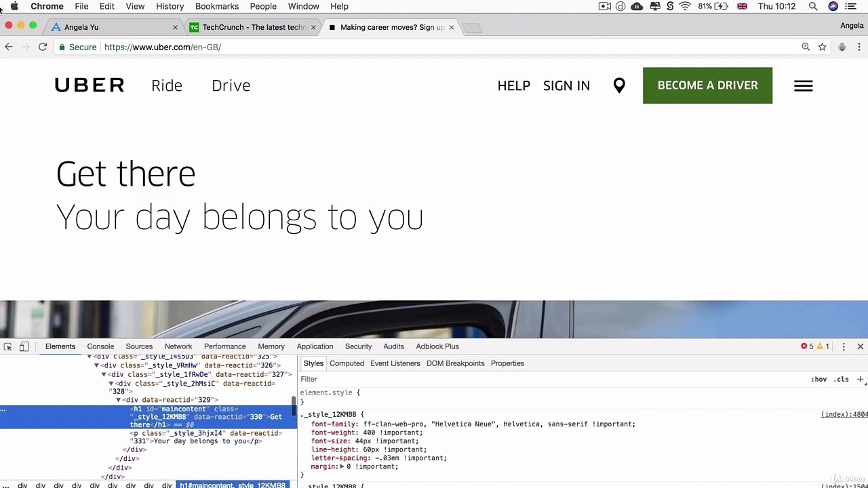Toggle the .cls class editor
The width and height of the screenshot is (868, 488).
tap(842, 379)
